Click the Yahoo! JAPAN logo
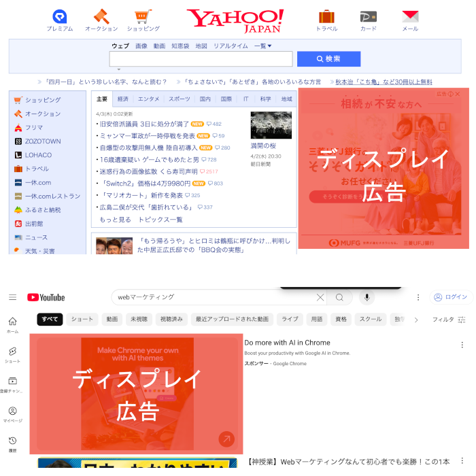 pyautogui.click(x=235, y=20)
